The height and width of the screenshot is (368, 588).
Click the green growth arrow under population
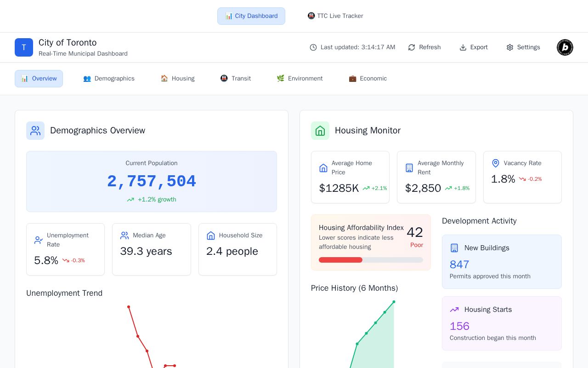(x=130, y=200)
